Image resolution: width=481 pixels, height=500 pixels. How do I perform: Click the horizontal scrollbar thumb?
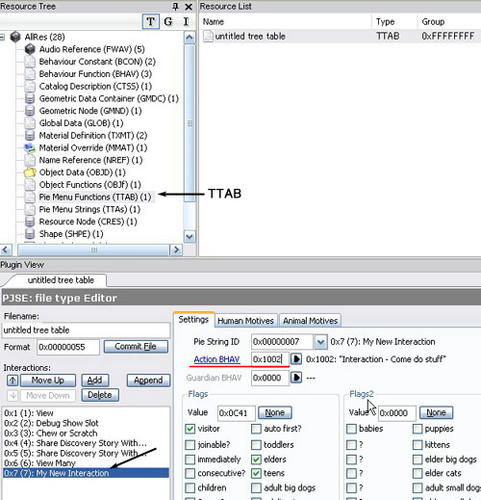pyautogui.click(x=94, y=250)
